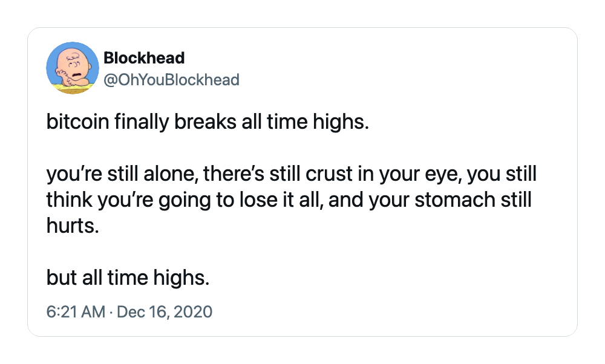Click the word "breaks" in first line

205,122
